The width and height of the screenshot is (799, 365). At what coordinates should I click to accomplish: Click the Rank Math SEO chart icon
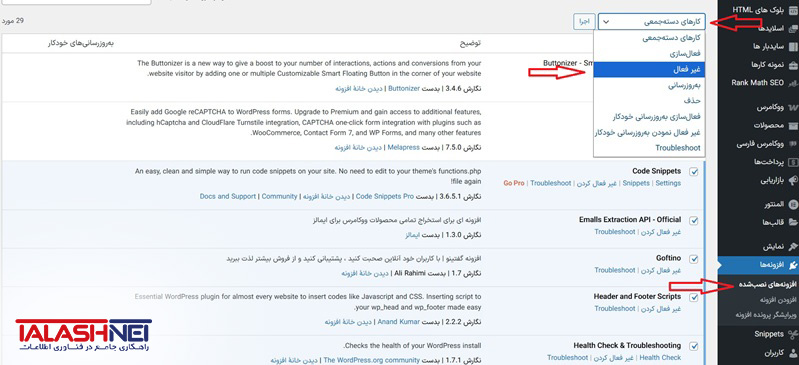(x=793, y=83)
